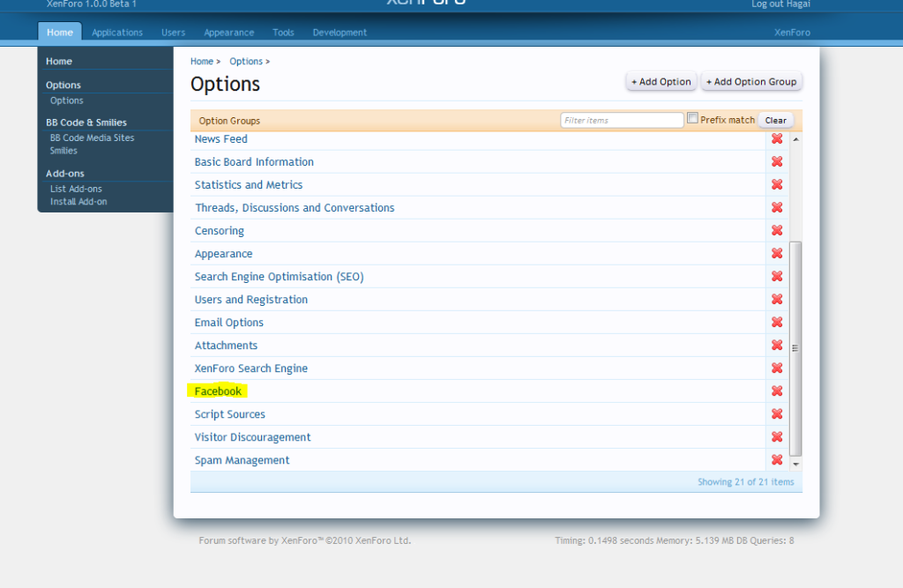This screenshot has height=588, width=903.
Task: Click scrollbar down arrow in option list
Action: (795, 465)
